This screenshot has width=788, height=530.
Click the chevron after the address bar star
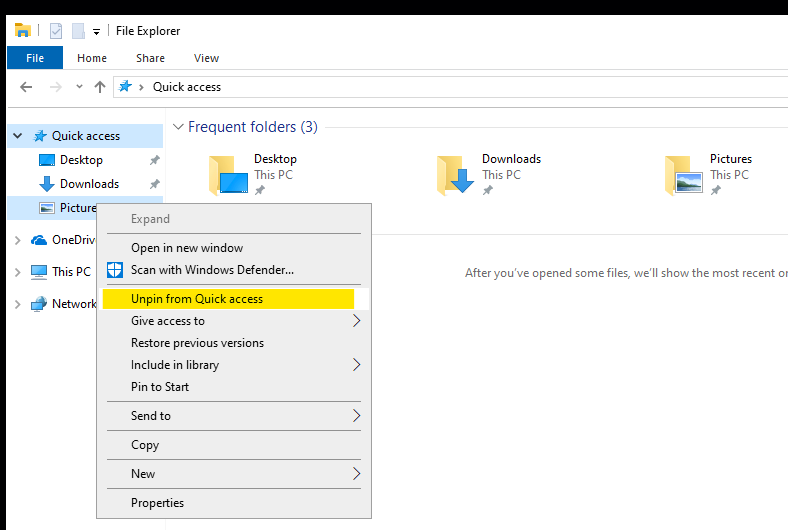tap(142, 87)
